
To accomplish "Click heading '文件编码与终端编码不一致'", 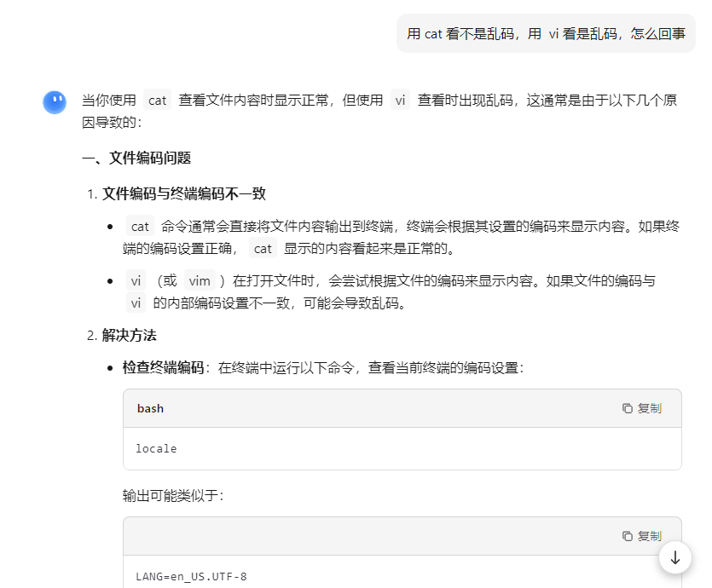I will click(184, 193).
